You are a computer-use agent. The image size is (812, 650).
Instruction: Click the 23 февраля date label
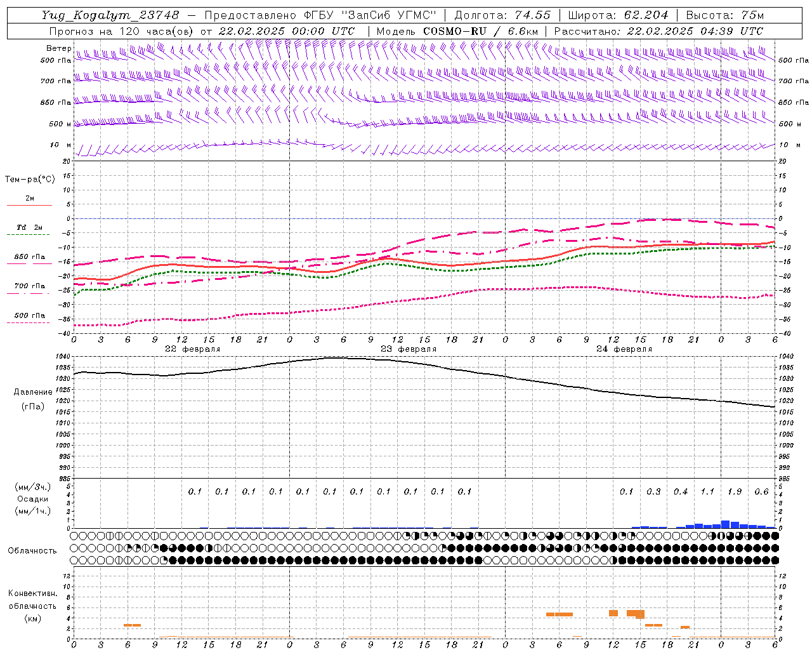click(x=409, y=349)
